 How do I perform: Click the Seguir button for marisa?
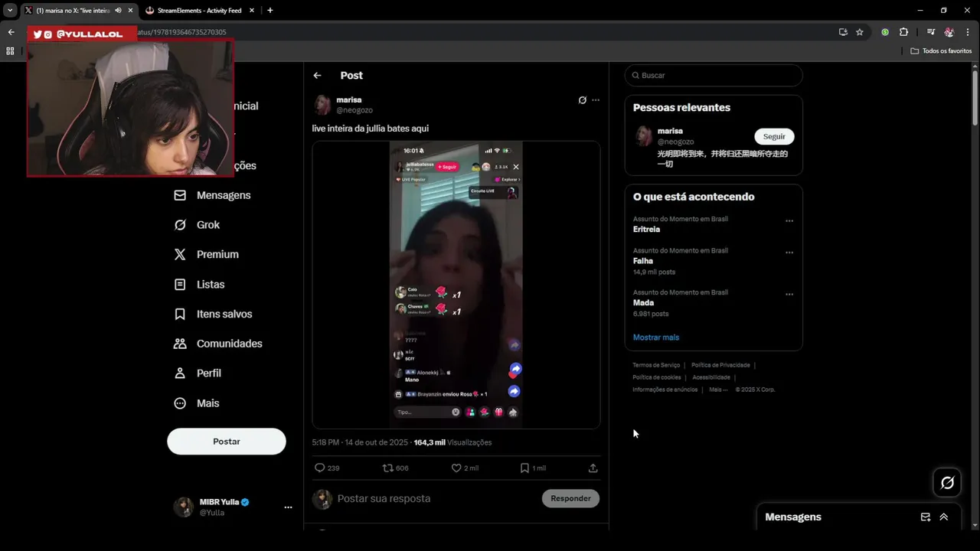pyautogui.click(x=774, y=136)
